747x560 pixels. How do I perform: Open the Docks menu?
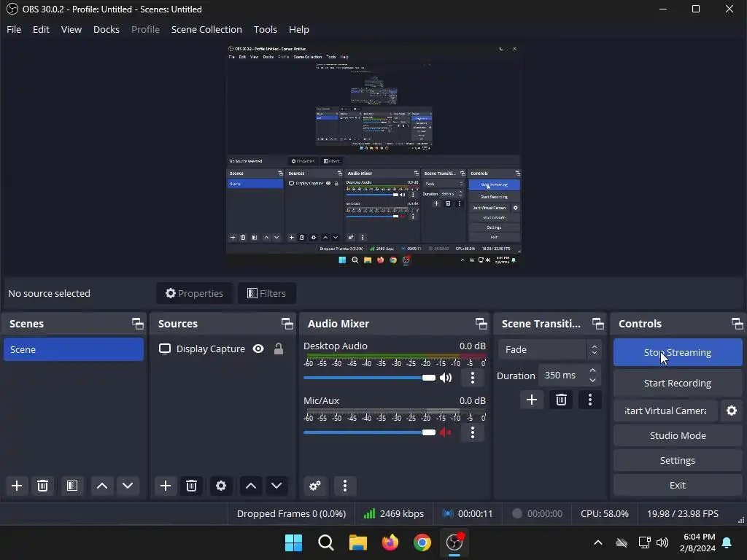[x=107, y=29]
